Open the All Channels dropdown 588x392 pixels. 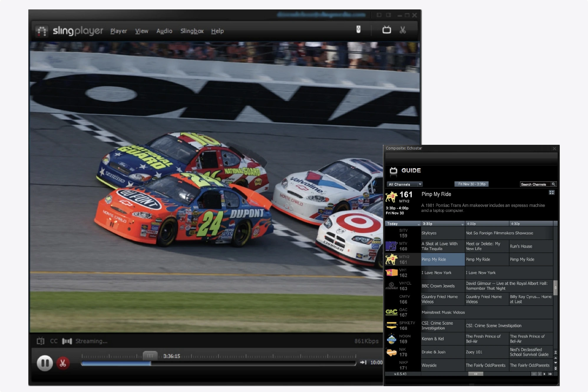pyautogui.click(x=404, y=184)
